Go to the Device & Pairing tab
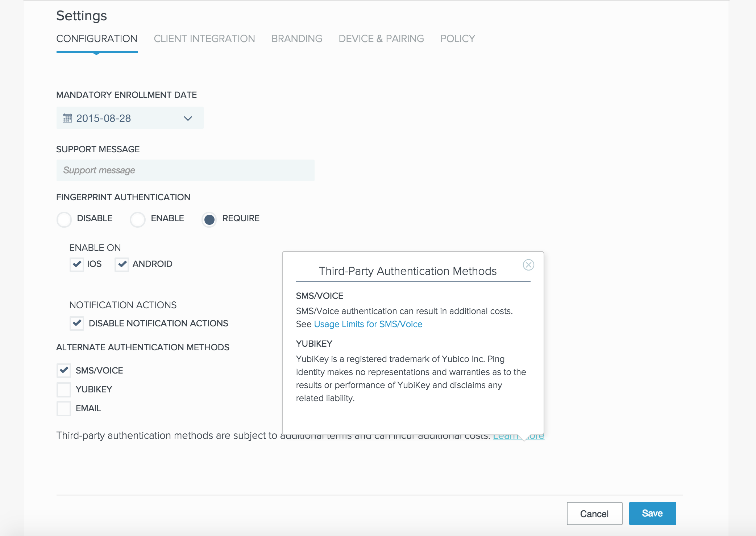The height and width of the screenshot is (536, 756). (381, 39)
